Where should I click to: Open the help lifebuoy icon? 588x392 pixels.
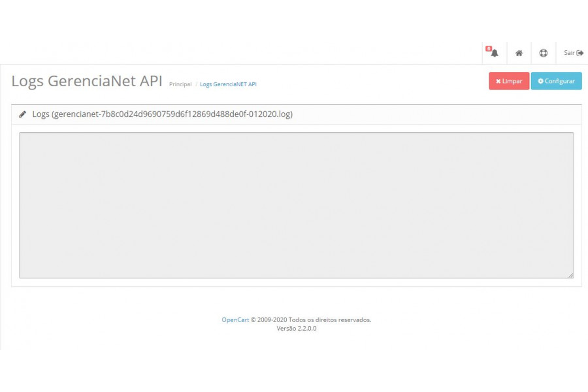544,54
